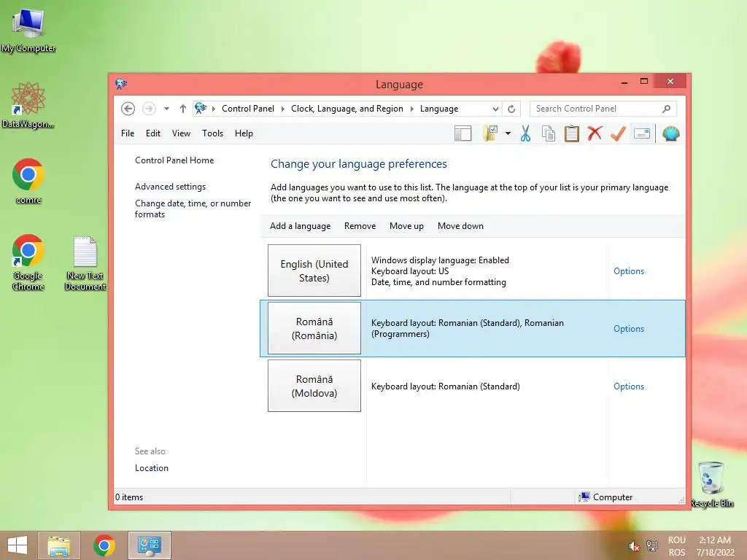Open Options for English (United States)
The height and width of the screenshot is (560, 747).
tap(628, 271)
